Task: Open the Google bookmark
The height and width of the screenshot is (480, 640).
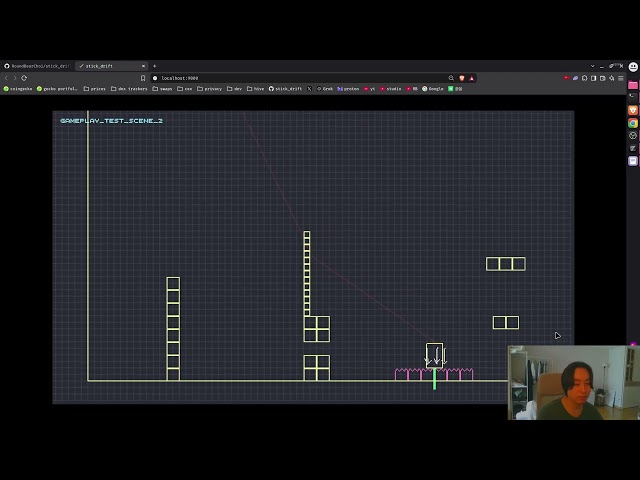Action: (x=433, y=89)
